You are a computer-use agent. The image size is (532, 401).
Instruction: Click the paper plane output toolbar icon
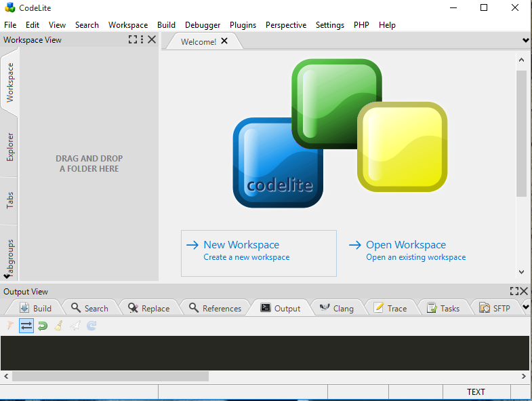coord(75,326)
